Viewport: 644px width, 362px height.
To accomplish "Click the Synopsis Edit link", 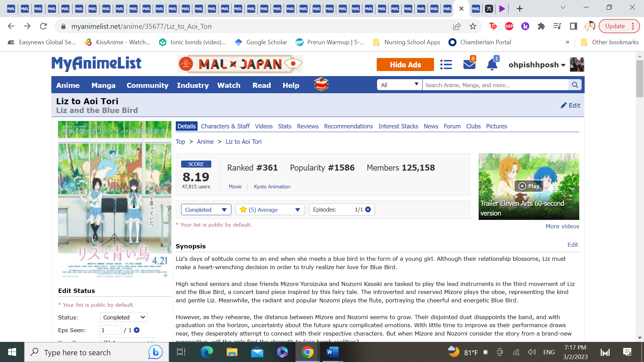I will [573, 245].
